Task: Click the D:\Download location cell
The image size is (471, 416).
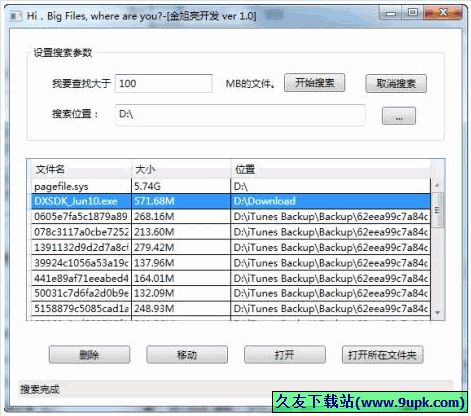Action: click(x=330, y=201)
